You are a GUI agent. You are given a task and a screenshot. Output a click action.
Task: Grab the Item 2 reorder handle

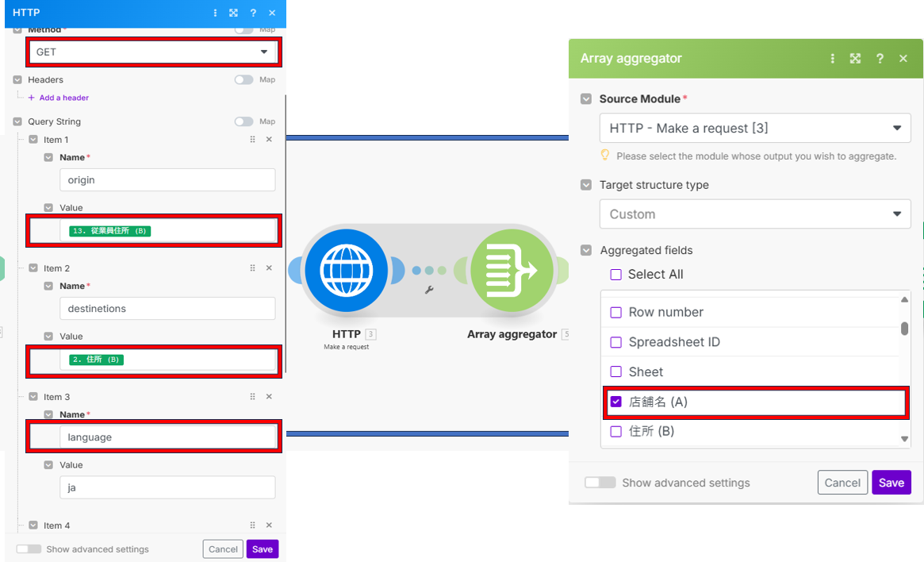(252, 268)
